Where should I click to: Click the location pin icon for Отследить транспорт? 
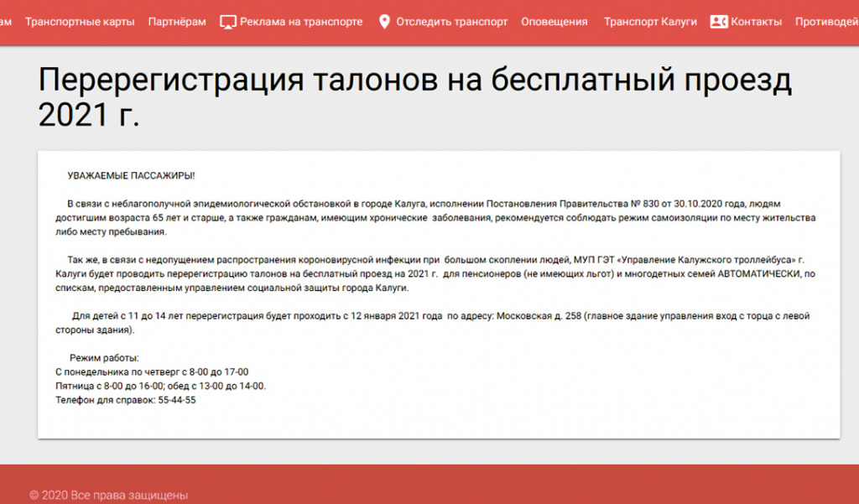coord(384,22)
